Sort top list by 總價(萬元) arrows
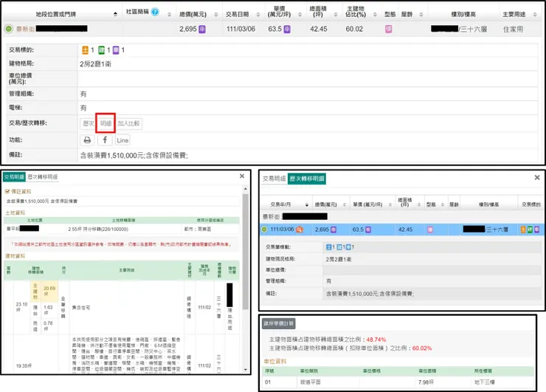 pos(216,14)
